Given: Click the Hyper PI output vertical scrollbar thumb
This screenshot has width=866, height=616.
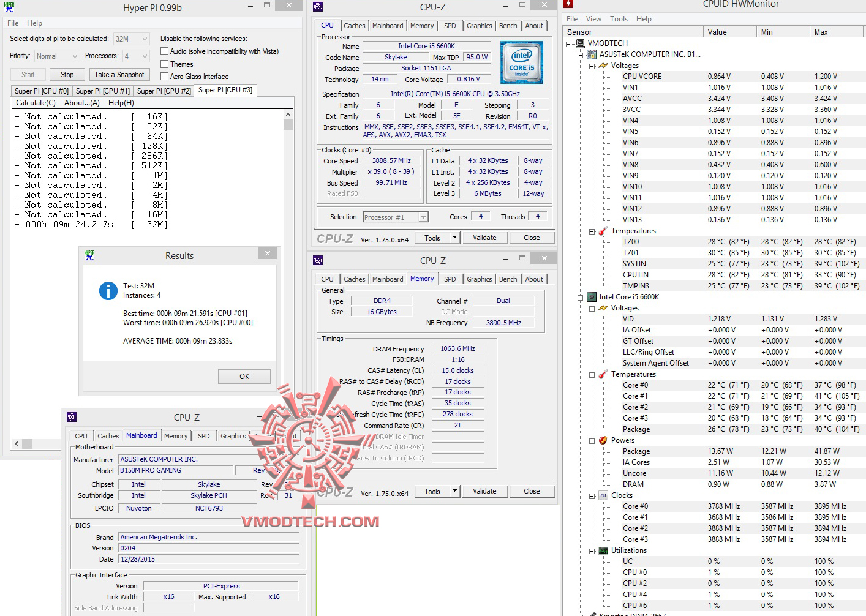Looking at the screenshot, I should (x=288, y=124).
